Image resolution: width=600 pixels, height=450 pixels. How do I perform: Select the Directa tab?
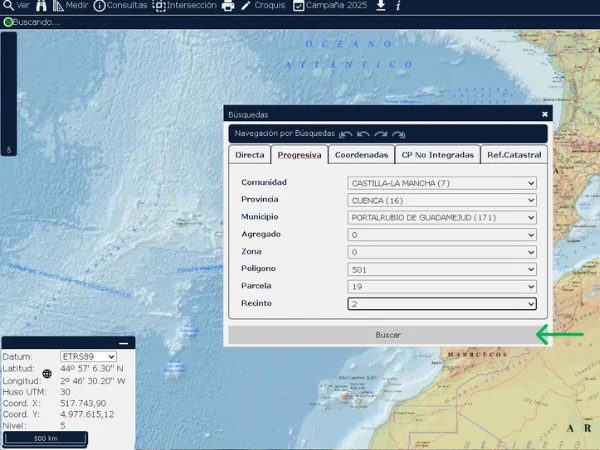[x=249, y=155]
